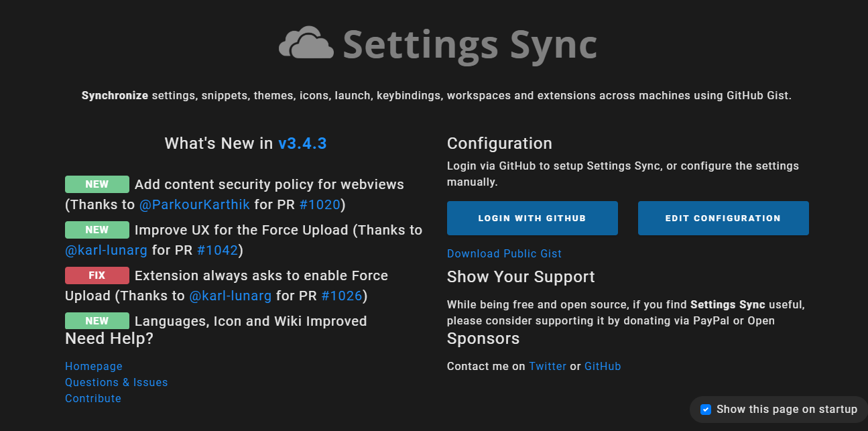Open the Questions & Issues link
The width and height of the screenshot is (868, 431).
click(x=117, y=382)
